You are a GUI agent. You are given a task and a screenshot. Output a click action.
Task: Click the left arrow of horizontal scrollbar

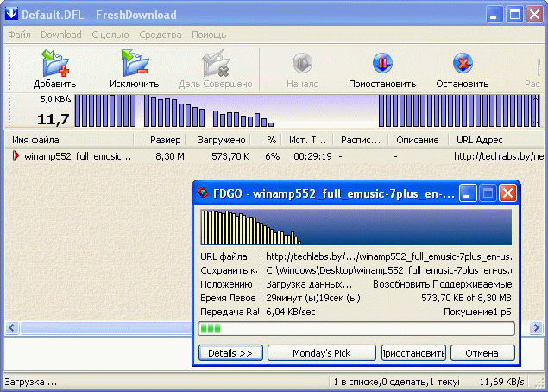click(12, 328)
